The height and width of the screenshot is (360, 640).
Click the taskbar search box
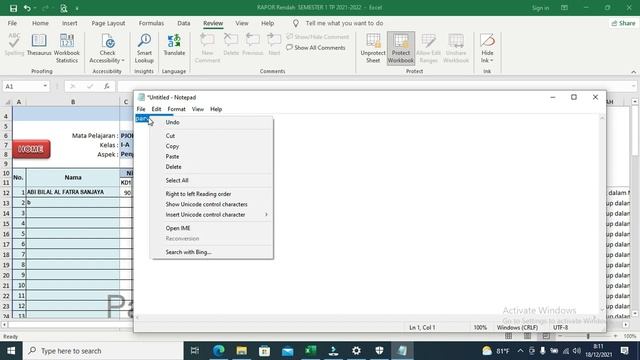pos(103,351)
